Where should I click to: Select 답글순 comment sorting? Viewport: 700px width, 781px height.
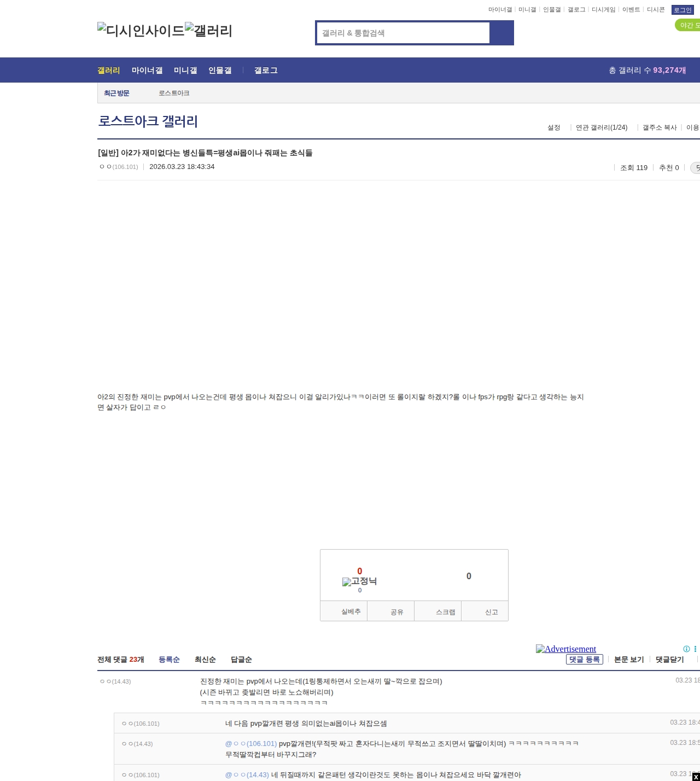241,660
